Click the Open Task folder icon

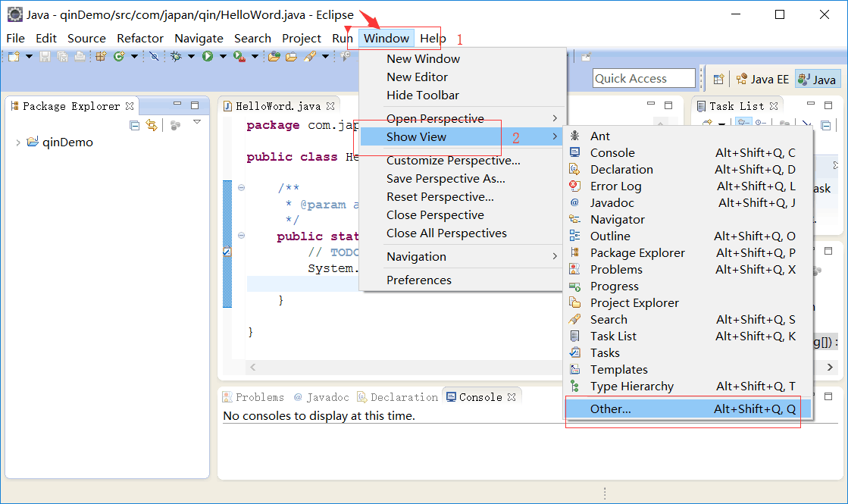pos(292,56)
